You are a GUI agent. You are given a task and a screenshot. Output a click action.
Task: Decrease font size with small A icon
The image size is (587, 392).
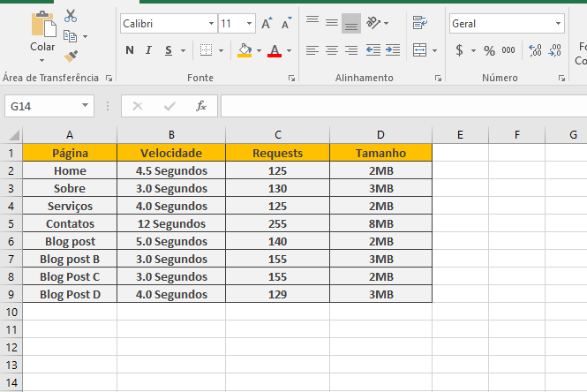tap(286, 23)
